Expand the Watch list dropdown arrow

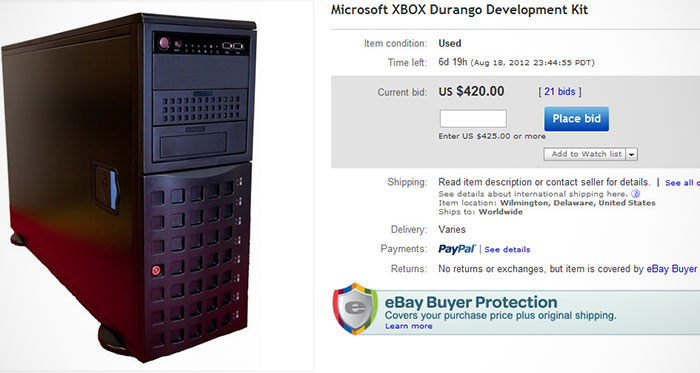[632, 154]
